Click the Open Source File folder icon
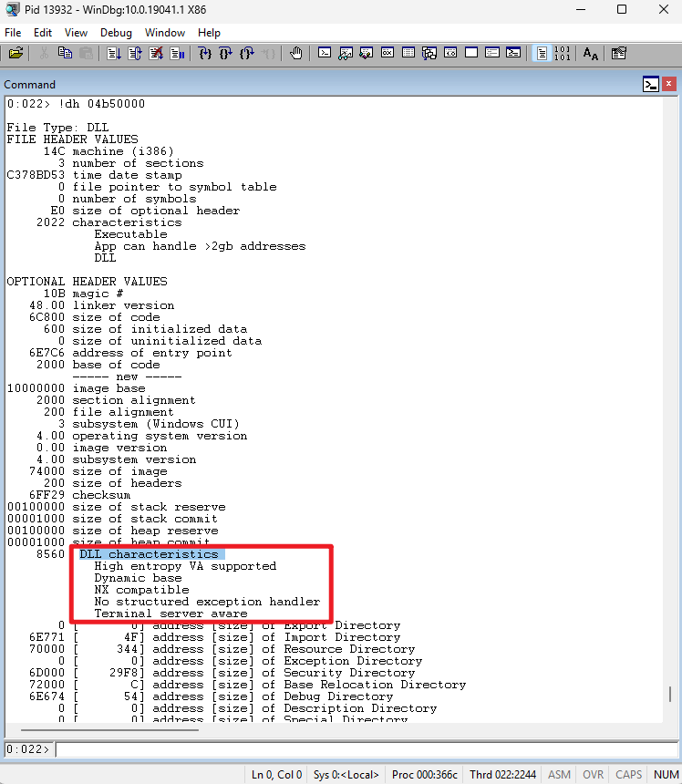 point(15,54)
